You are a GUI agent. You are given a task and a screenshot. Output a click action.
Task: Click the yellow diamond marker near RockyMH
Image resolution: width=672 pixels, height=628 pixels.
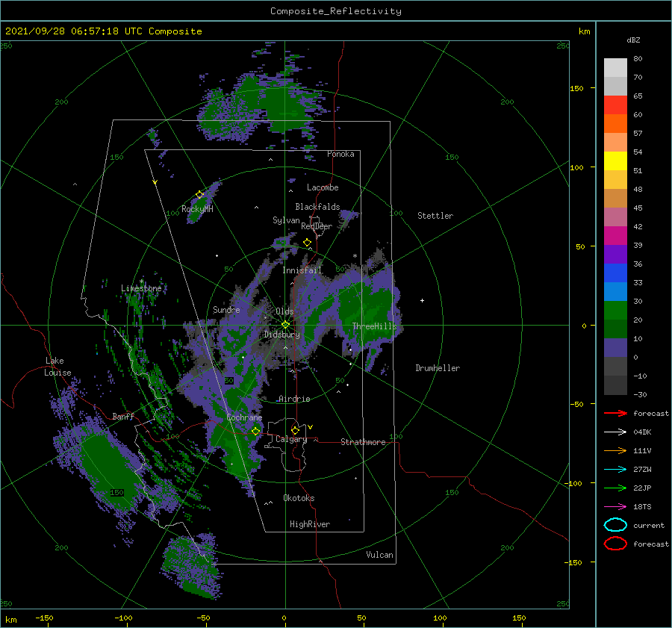coord(199,195)
